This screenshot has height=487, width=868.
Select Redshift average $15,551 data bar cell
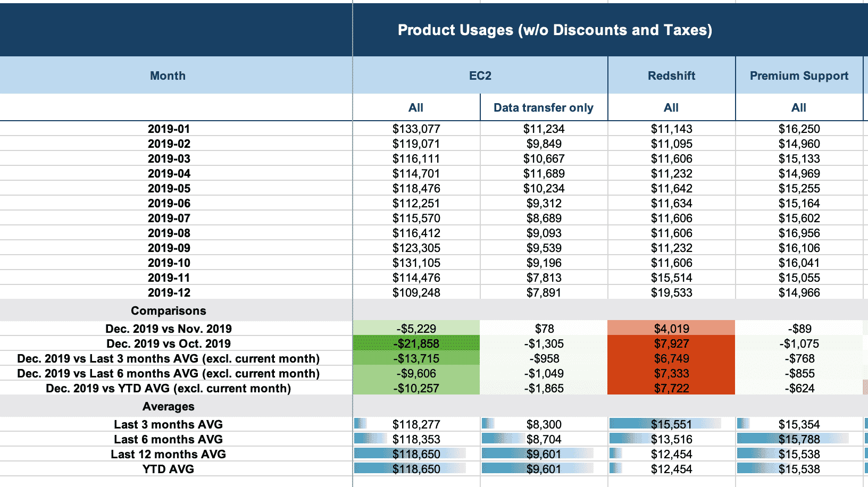(672, 424)
